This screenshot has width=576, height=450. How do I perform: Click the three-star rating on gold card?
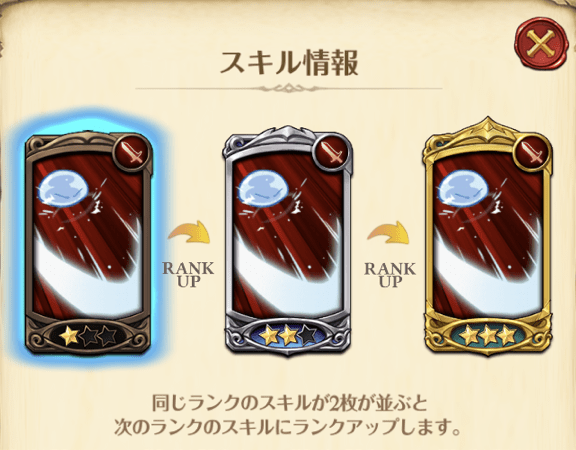point(488,335)
